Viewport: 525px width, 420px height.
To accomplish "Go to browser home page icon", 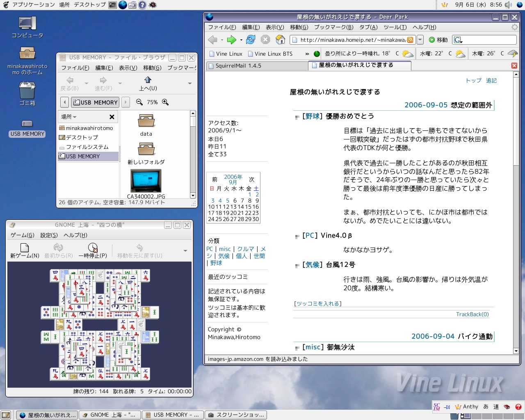I will pos(281,40).
